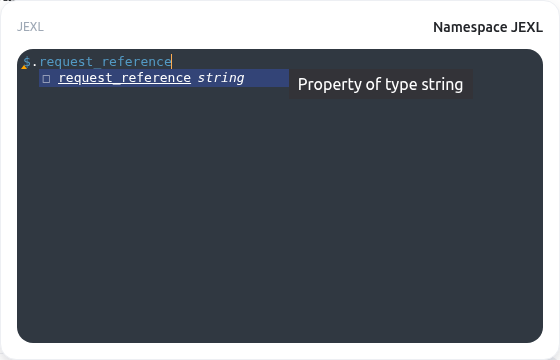This screenshot has width=560, height=360.
Task: Select the request_reference autocomplete suggestion
Action: tap(164, 78)
